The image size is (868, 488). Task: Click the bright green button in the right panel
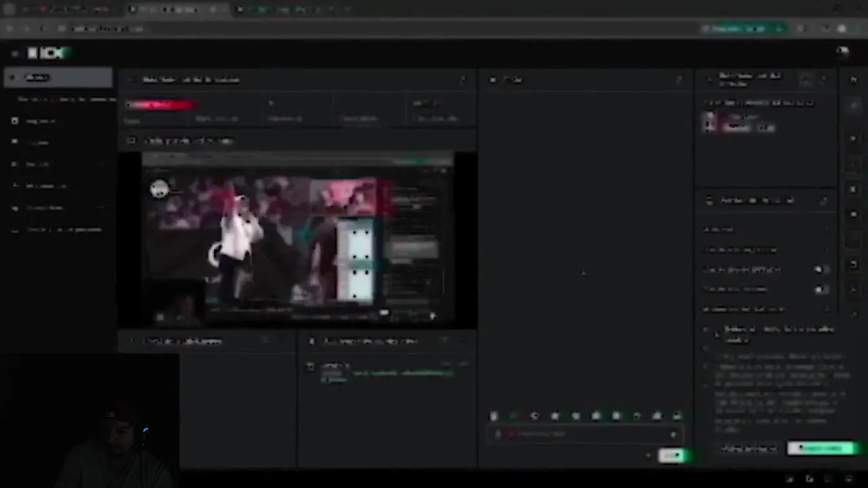pyautogui.click(x=821, y=448)
